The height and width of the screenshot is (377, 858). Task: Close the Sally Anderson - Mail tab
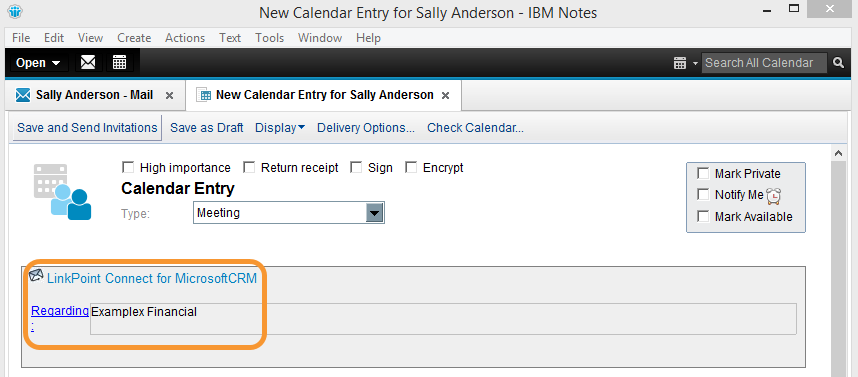click(x=170, y=96)
